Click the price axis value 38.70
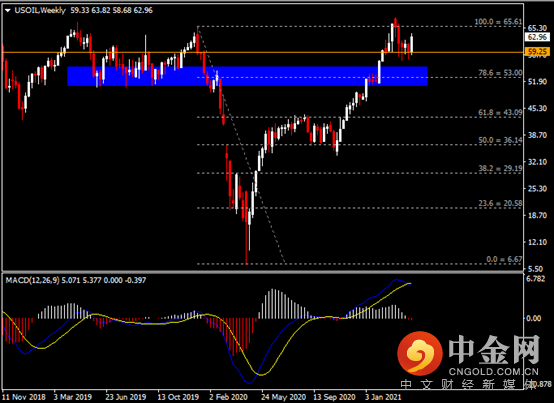 (x=537, y=135)
